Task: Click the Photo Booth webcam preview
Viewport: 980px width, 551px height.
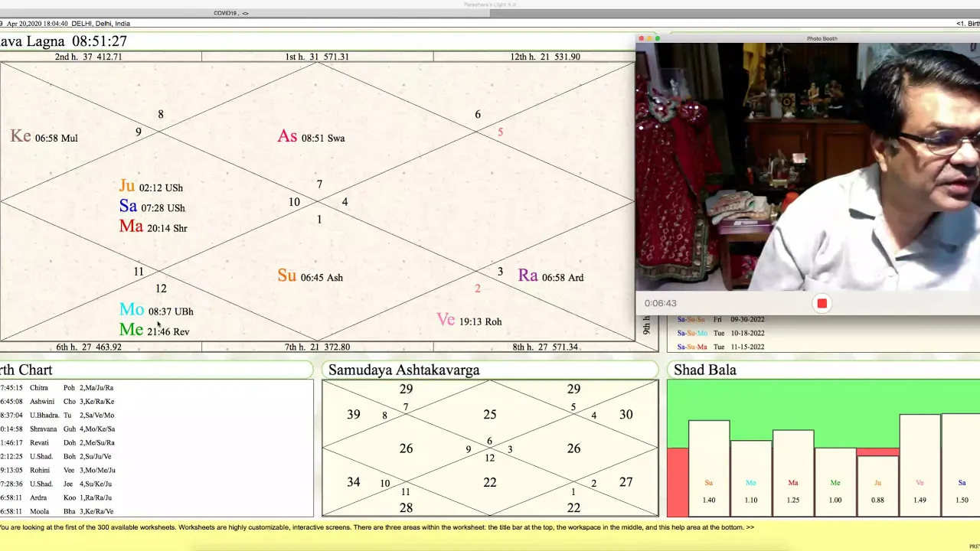Action: (x=808, y=167)
